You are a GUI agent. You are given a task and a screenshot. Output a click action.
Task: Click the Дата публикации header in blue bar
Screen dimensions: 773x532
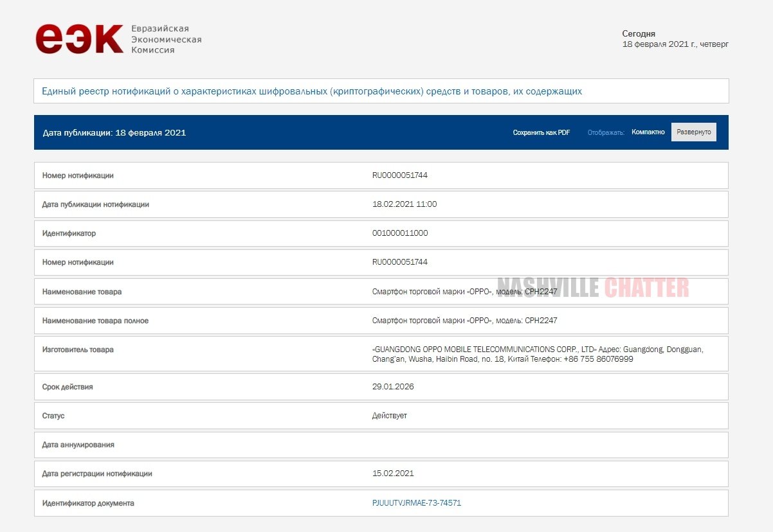point(114,133)
